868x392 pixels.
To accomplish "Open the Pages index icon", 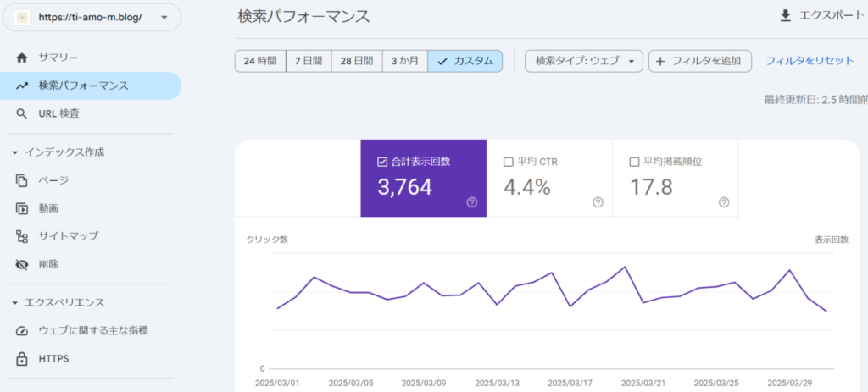I will pyautogui.click(x=22, y=180).
